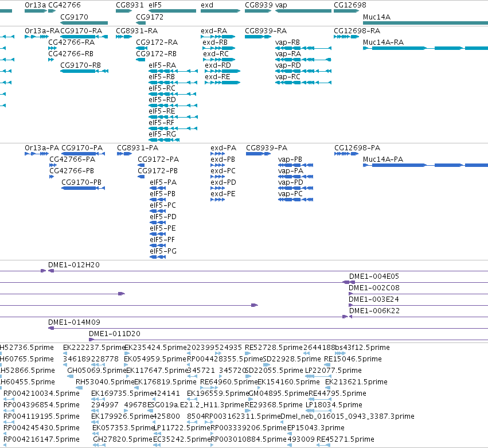Click transcript exd-RA label
The height and width of the screenshot is (448, 488).
[x=214, y=31]
